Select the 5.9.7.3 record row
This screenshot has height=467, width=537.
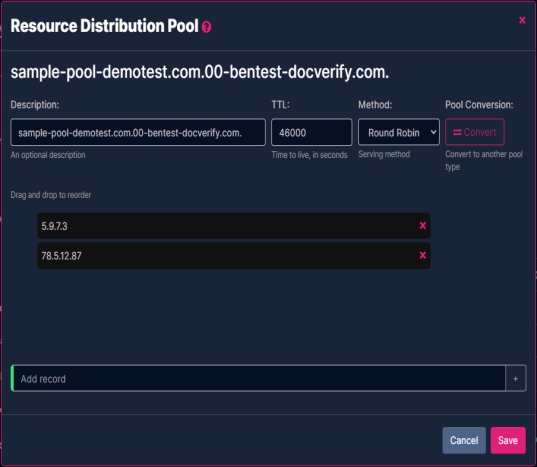[x=234, y=226]
